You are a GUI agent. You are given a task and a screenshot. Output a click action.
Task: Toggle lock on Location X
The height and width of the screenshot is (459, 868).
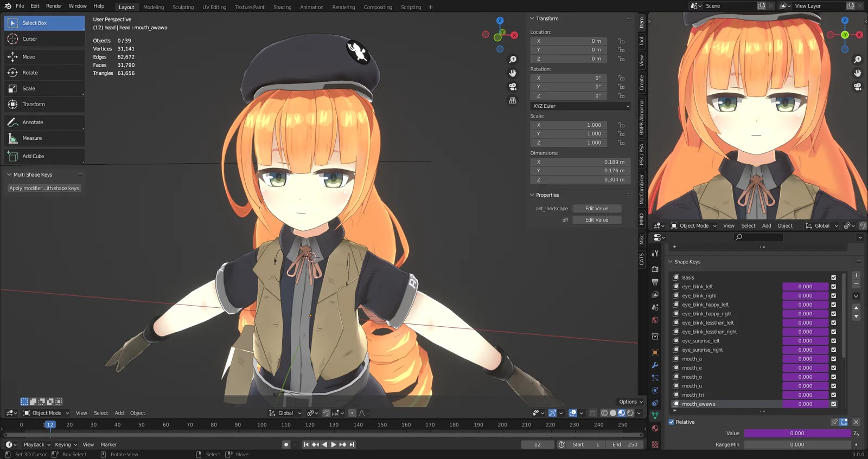point(621,41)
